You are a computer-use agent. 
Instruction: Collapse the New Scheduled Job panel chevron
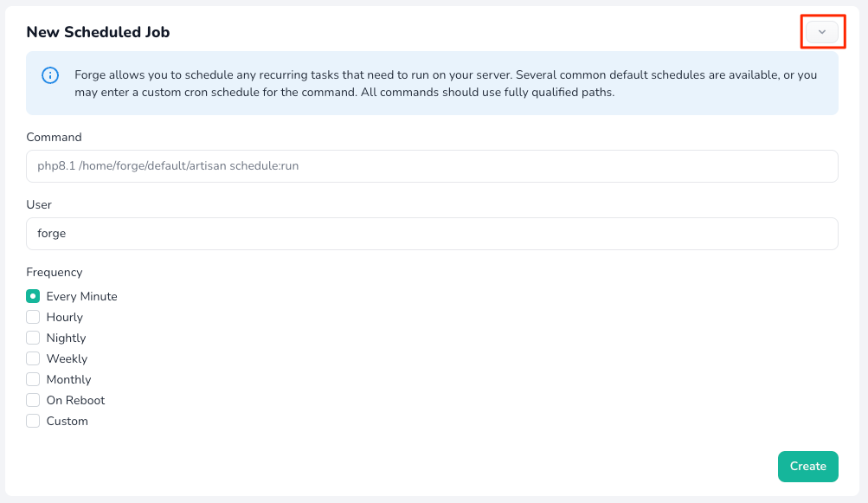pyautogui.click(x=822, y=32)
